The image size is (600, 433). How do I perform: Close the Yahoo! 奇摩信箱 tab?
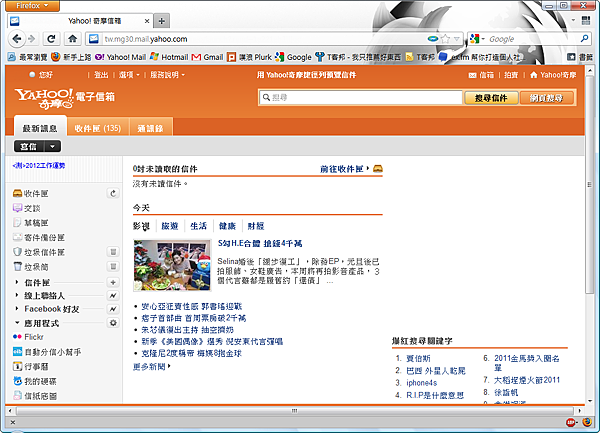147,21
